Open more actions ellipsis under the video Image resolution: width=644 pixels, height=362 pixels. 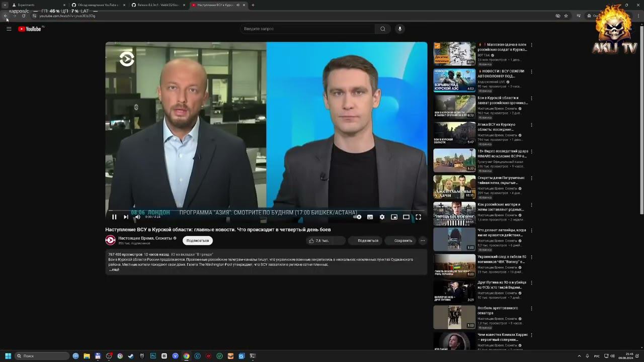(x=423, y=240)
